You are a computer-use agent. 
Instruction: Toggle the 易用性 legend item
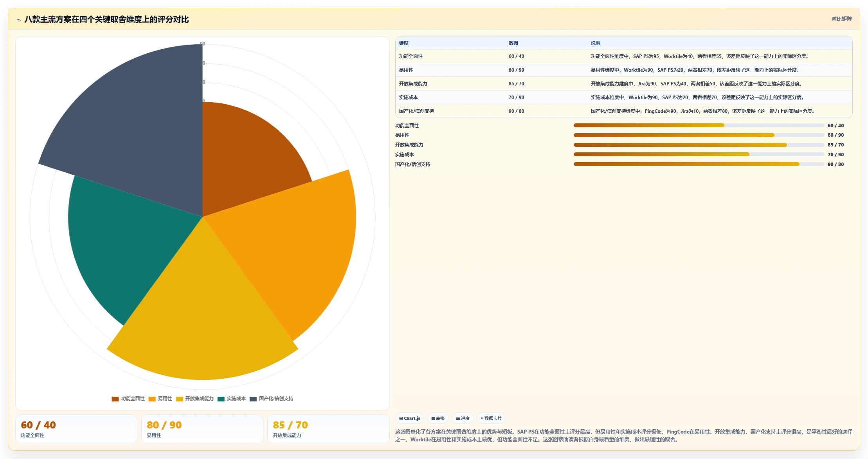160,399
